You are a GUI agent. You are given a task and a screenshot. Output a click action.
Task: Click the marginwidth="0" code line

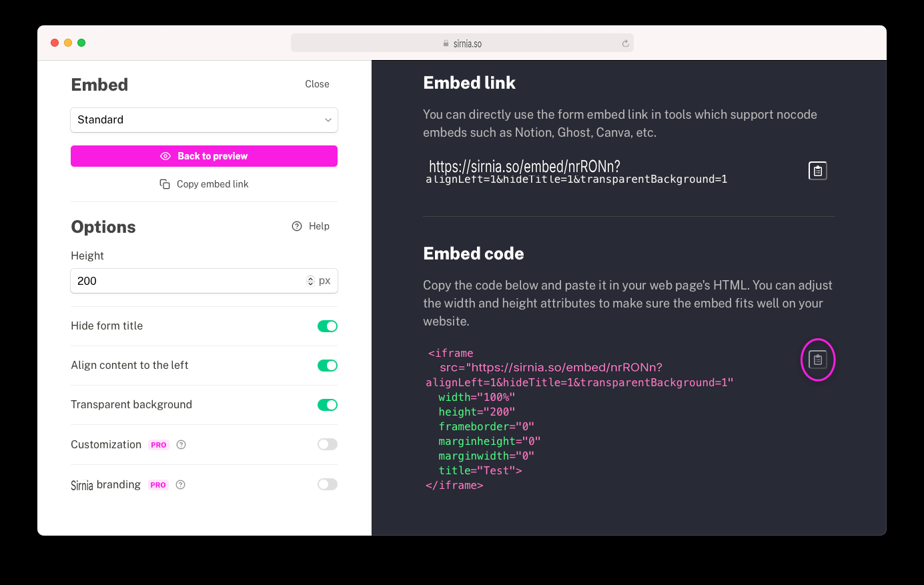point(486,456)
